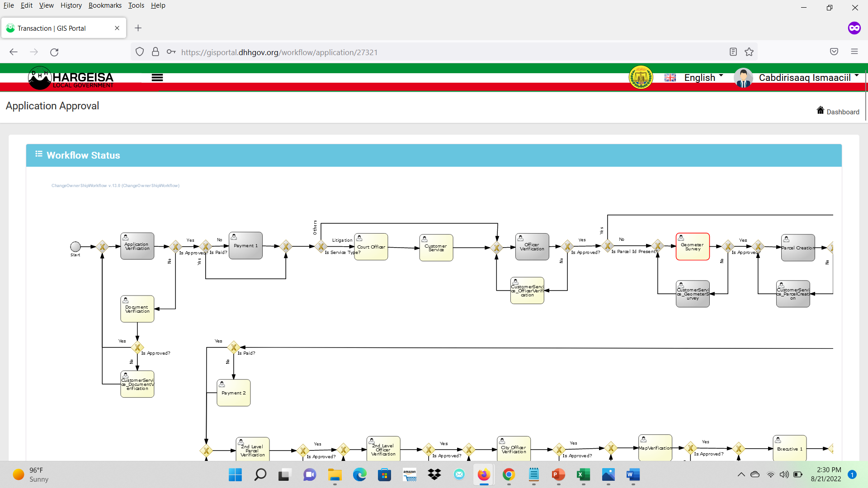Reload the current page
The height and width of the screenshot is (488, 868).
(x=54, y=52)
